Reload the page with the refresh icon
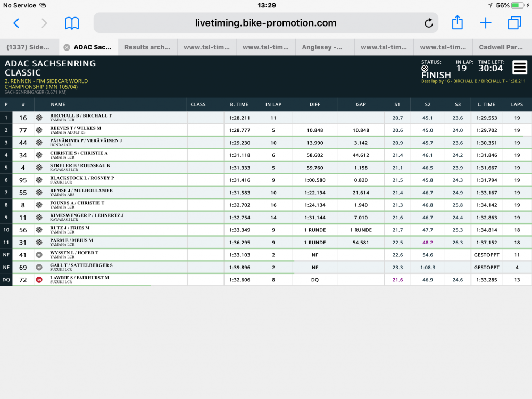 [428, 23]
